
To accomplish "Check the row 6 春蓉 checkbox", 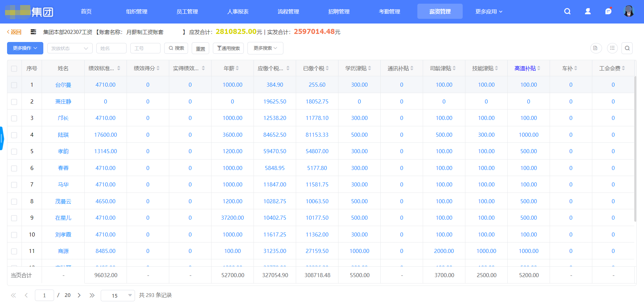I will 14,168.
